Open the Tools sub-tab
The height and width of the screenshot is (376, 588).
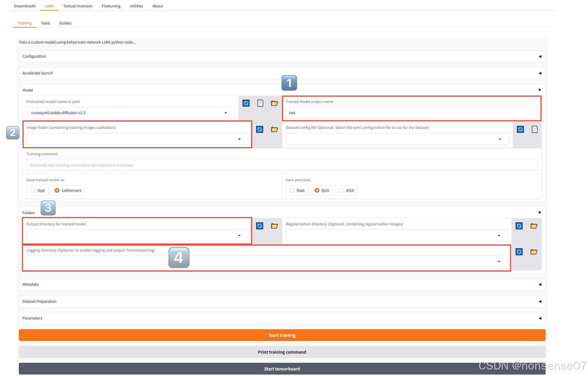click(x=45, y=23)
